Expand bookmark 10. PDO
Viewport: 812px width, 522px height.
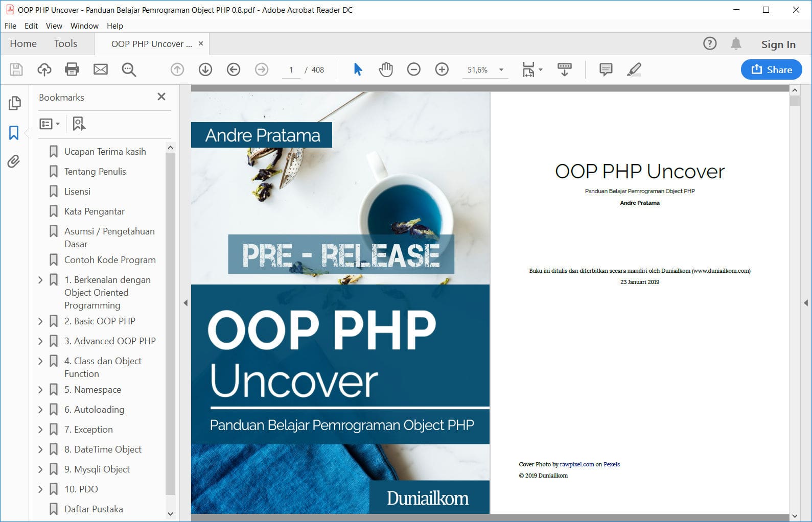[40, 489]
